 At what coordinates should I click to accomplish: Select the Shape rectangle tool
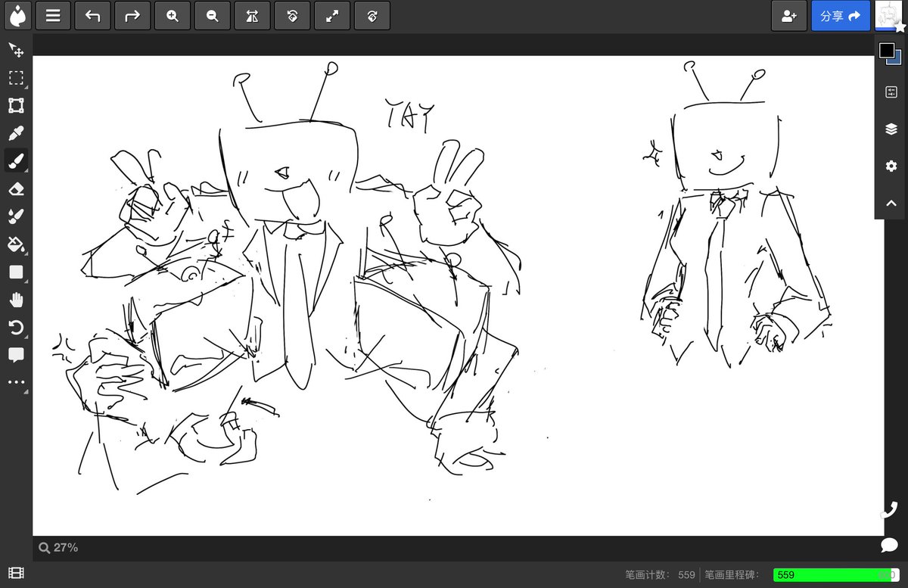(x=16, y=272)
